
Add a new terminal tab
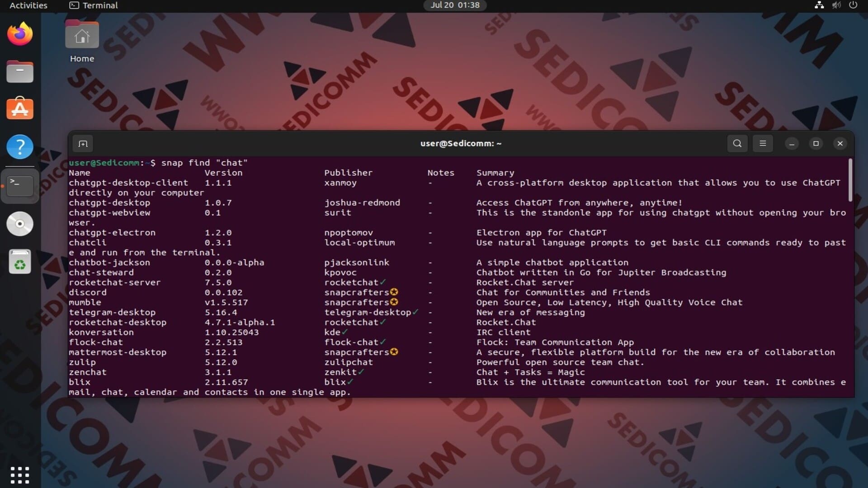(x=83, y=144)
